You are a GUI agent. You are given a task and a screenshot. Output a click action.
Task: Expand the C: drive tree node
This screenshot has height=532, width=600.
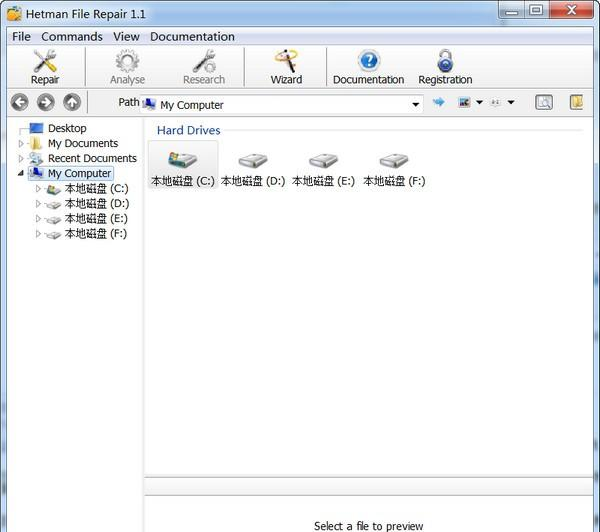point(38,188)
